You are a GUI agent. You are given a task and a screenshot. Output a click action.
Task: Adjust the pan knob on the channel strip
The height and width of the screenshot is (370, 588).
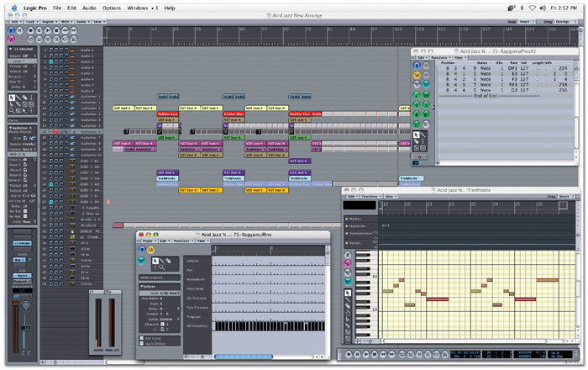25,306
